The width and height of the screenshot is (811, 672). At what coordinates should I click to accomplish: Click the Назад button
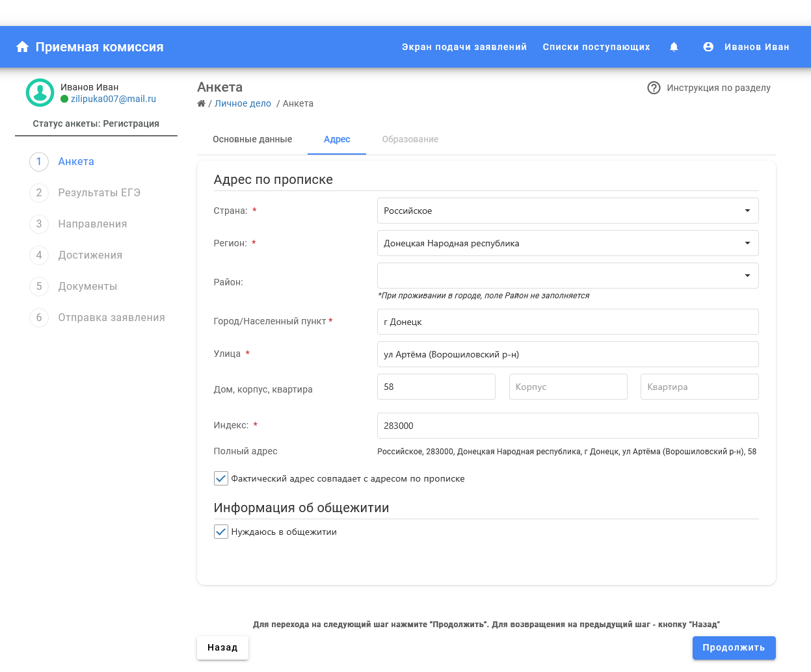point(222,648)
